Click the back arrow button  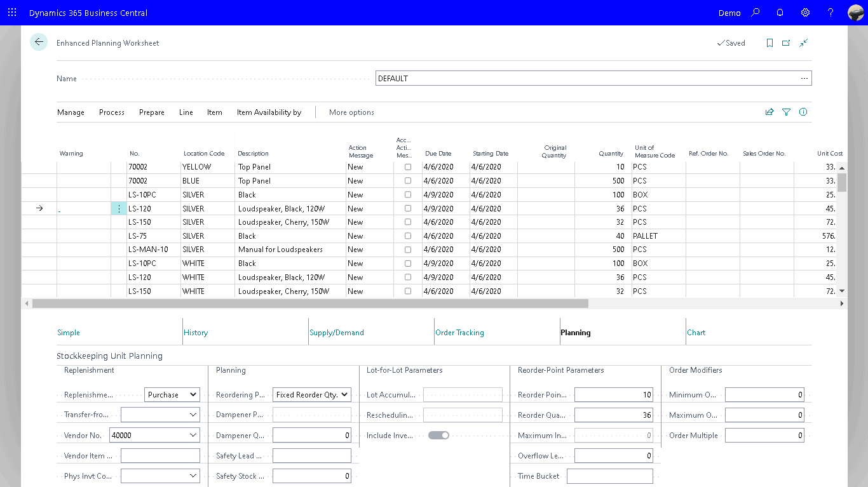click(39, 42)
